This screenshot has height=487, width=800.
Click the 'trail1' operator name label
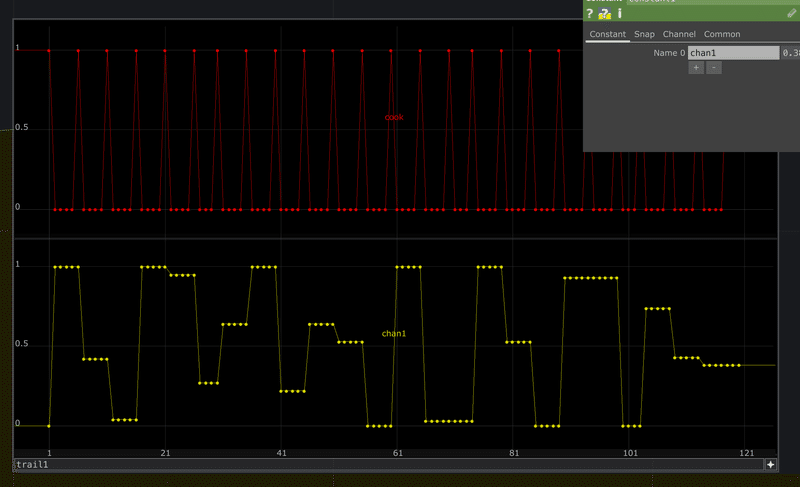click(32, 465)
